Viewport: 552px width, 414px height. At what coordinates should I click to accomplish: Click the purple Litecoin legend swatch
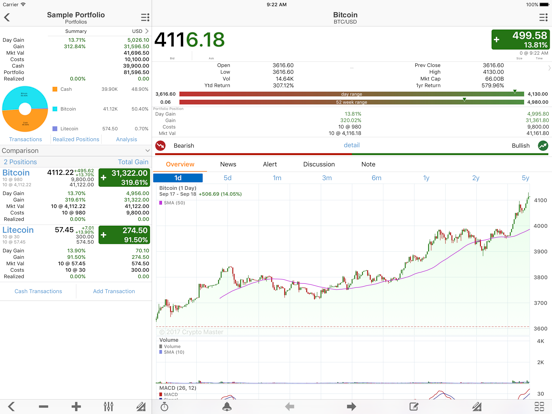click(55, 128)
